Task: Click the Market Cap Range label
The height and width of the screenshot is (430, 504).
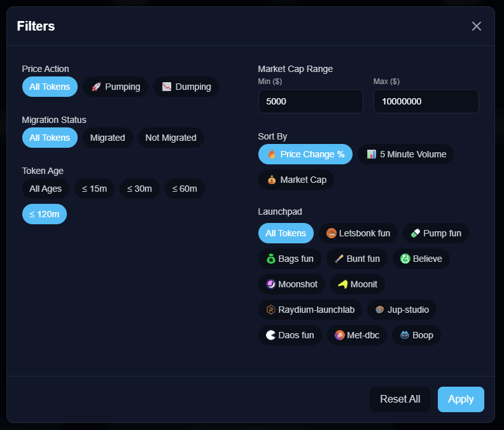Action: [295, 69]
